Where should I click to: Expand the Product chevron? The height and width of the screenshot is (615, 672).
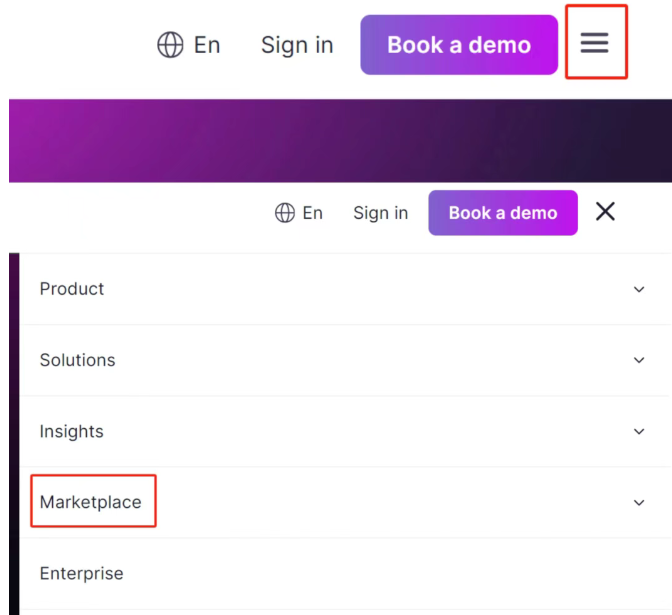[639, 289]
